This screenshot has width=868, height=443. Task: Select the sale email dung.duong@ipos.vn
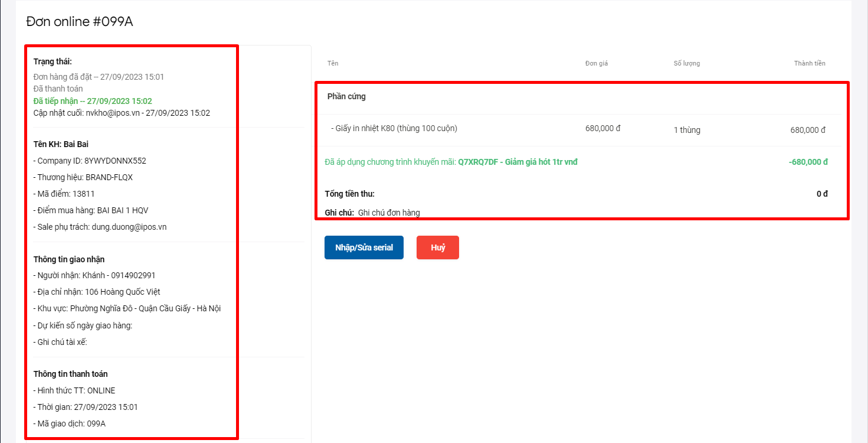point(129,227)
